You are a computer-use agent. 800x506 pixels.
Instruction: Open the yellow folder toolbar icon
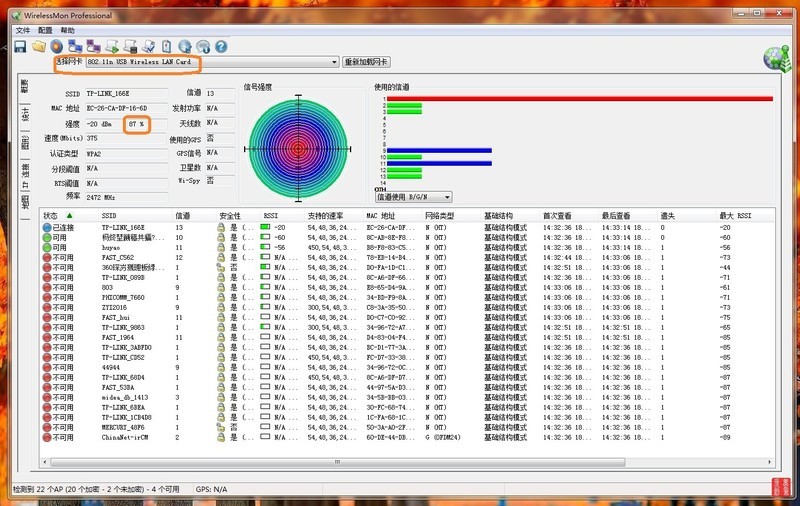[39, 46]
